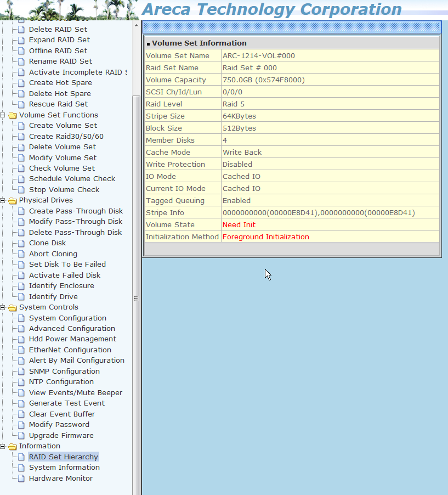Open EtherNet Configuration
This screenshot has height=495, width=448.
pos(70,350)
